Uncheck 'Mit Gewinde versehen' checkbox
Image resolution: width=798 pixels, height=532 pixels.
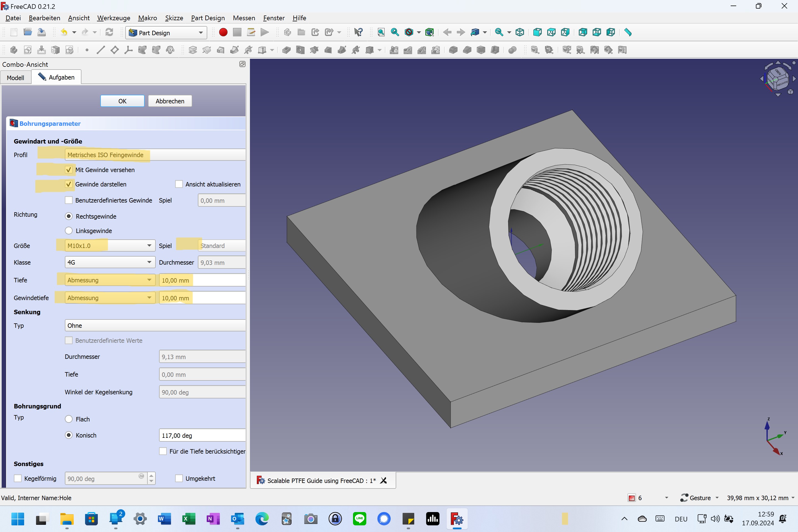coord(68,170)
